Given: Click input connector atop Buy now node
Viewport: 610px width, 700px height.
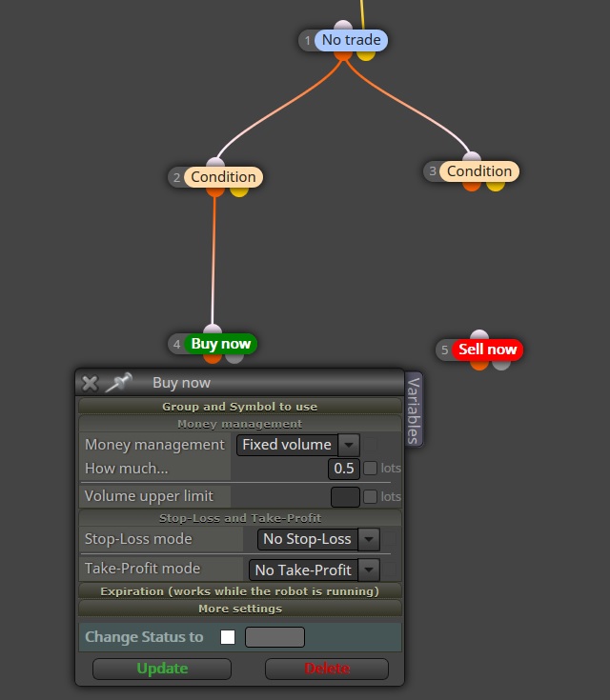Looking at the screenshot, I should (213, 329).
